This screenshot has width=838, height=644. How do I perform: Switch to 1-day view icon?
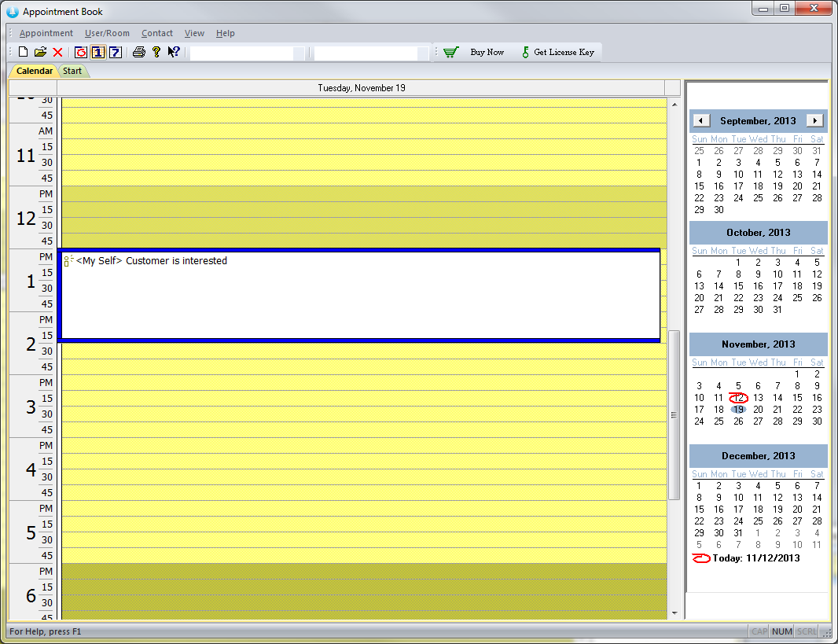tap(97, 53)
